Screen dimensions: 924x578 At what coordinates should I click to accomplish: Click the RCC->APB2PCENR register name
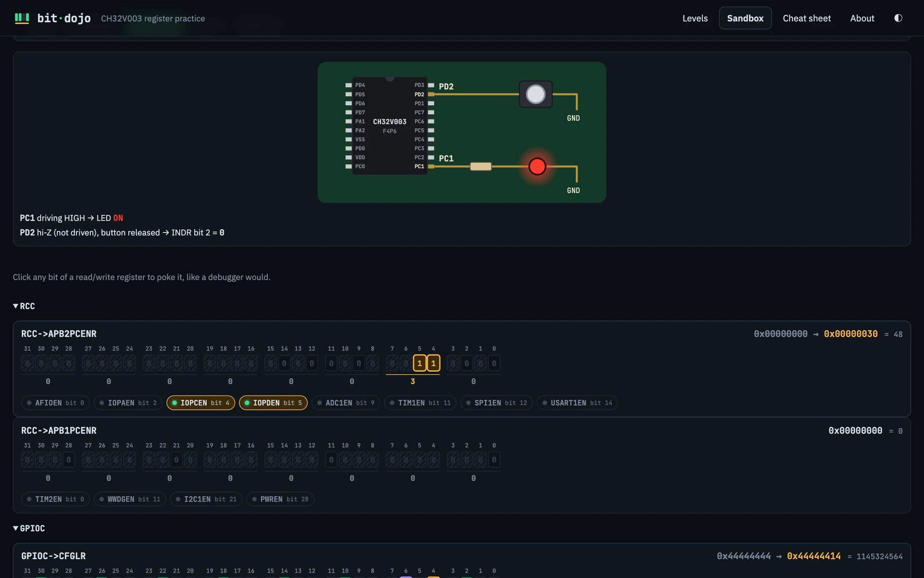tap(59, 334)
